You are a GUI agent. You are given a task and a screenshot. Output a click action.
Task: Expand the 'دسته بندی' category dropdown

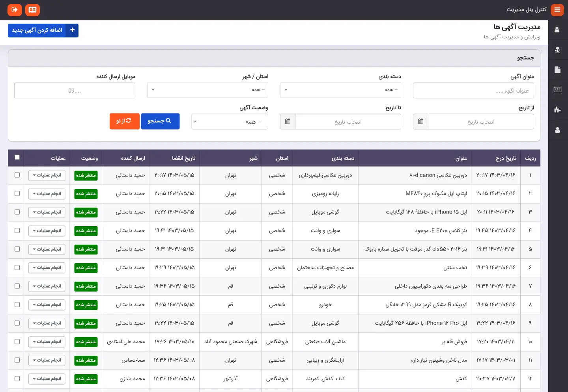pyautogui.click(x=340, y=90)
